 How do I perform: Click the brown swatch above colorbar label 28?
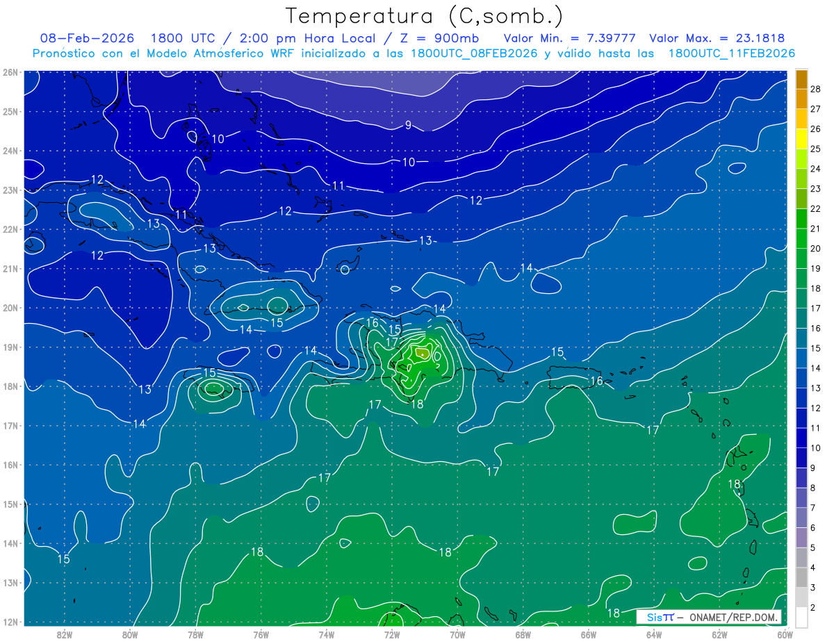[x=801, y=79]
